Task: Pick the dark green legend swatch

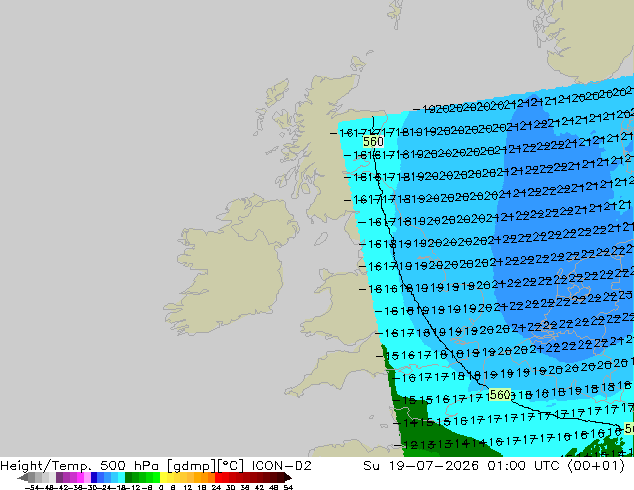Action: pyautogui.click(x=128, y=477)
